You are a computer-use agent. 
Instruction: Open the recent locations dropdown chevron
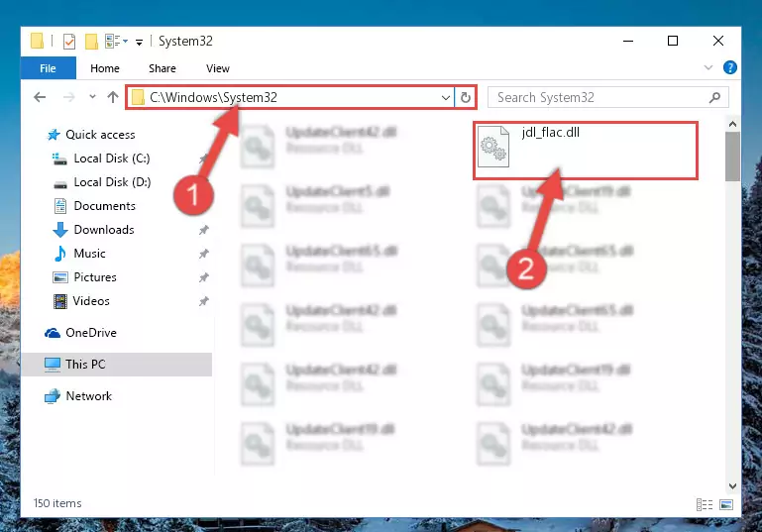92,97
